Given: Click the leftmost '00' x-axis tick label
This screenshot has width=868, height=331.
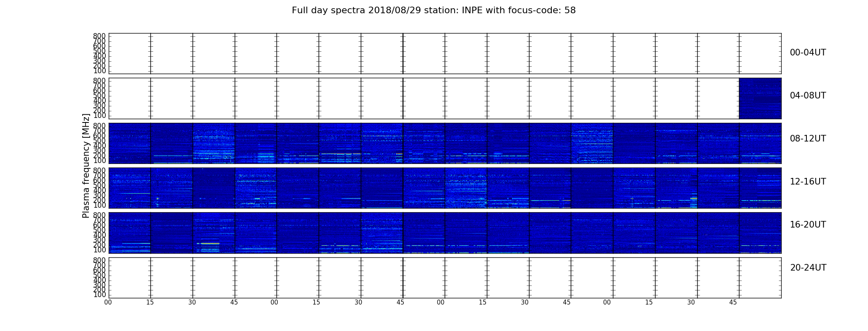Looking at the screenshot, I should pyautogui.click(x=108, y=302).
